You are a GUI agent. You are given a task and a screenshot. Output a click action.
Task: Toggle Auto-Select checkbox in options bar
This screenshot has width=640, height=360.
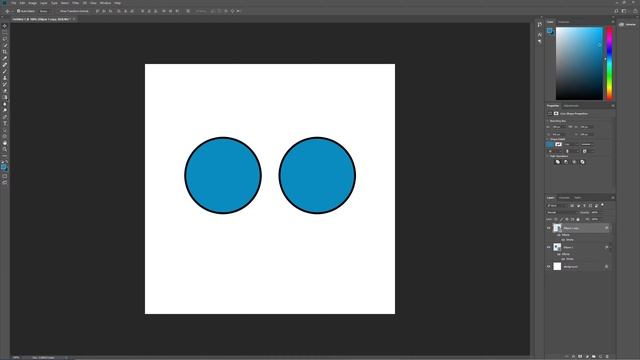coord(18,11)
